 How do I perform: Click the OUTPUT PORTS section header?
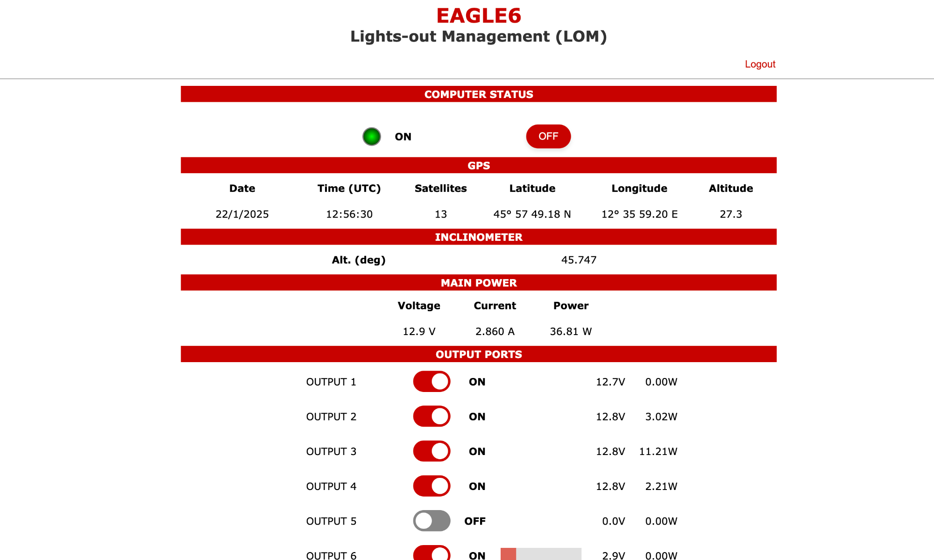479,354
